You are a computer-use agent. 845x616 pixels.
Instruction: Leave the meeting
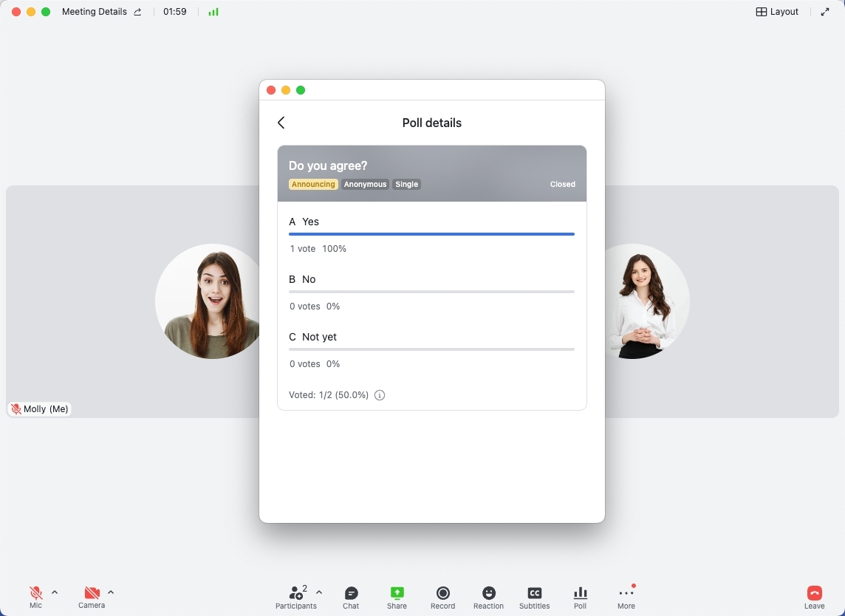[x=813, y=592]
